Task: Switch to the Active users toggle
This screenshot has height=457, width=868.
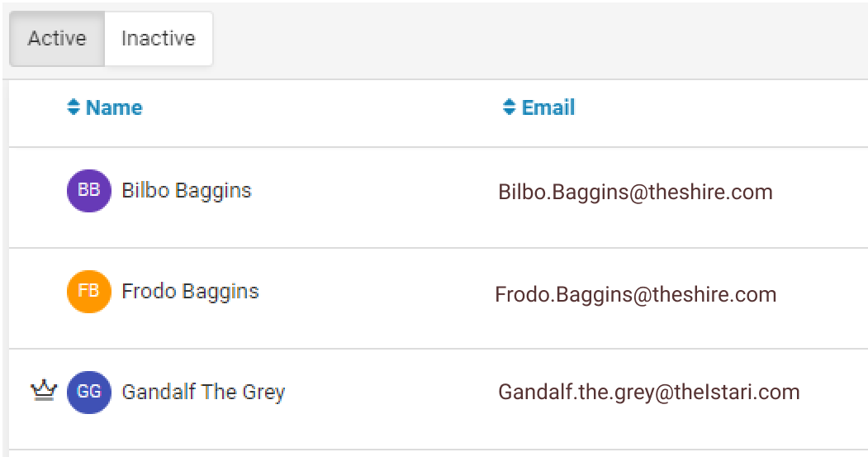Action: tap(57, 39)
